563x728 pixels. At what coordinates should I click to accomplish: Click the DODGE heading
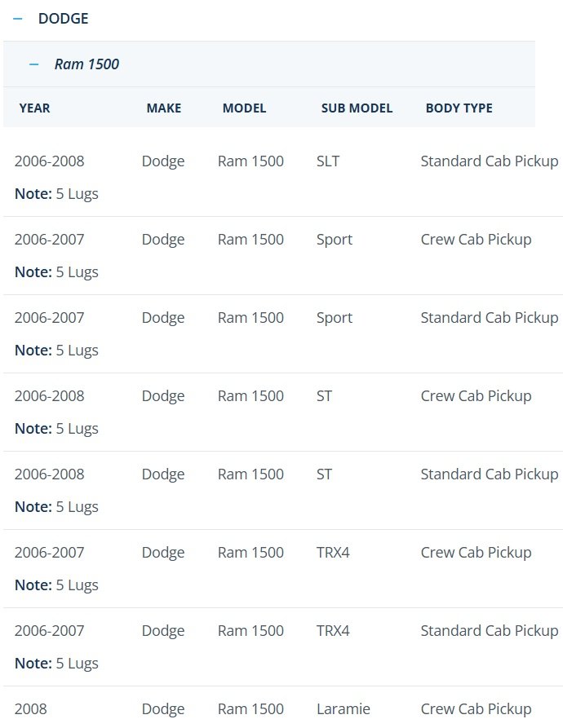point(63,19)
